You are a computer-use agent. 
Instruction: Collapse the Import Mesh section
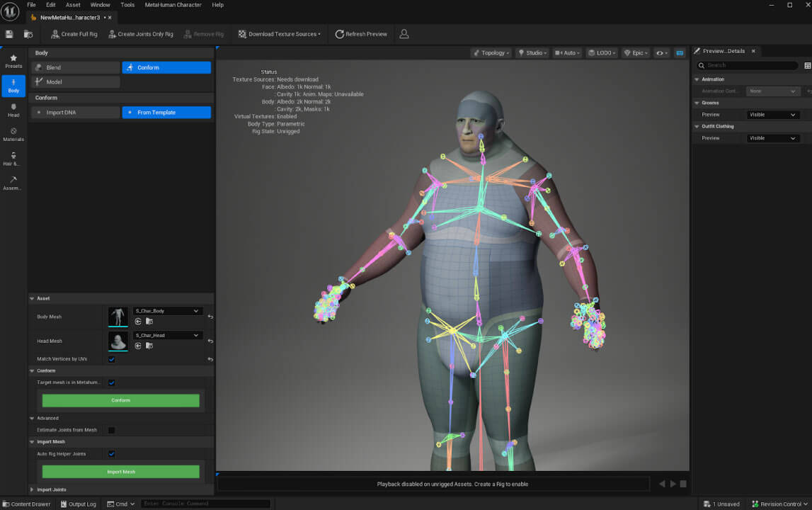(x=32, y=442)
